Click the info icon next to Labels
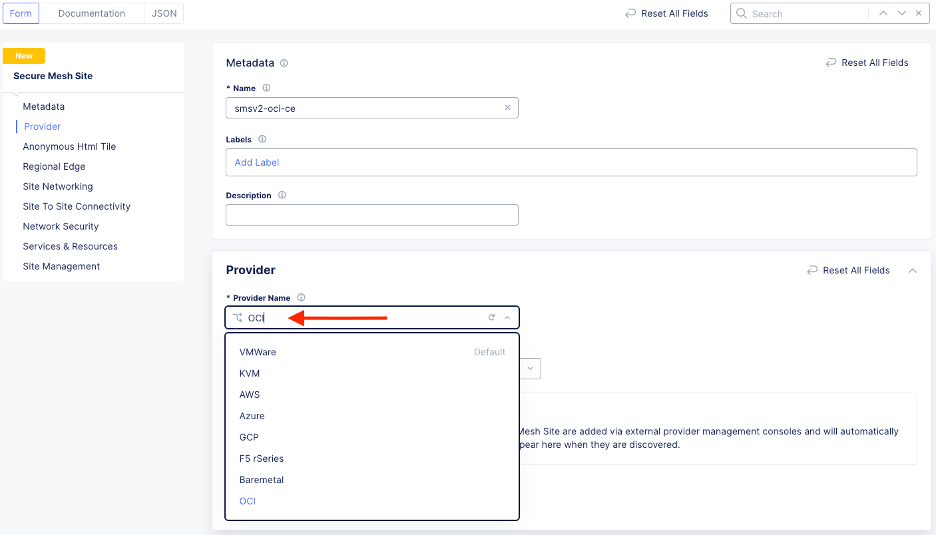The width and height of the screenshot is (936, 536). tap(262, 139)
